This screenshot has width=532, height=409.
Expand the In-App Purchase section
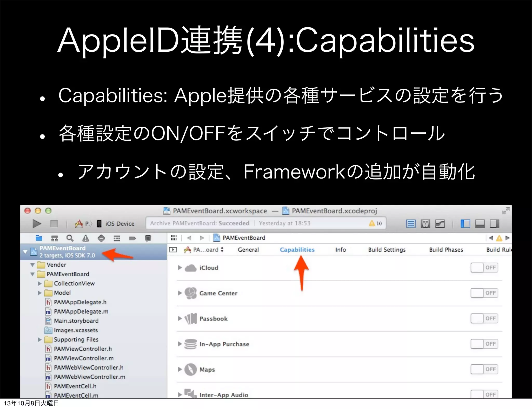(x=180, y=344)
